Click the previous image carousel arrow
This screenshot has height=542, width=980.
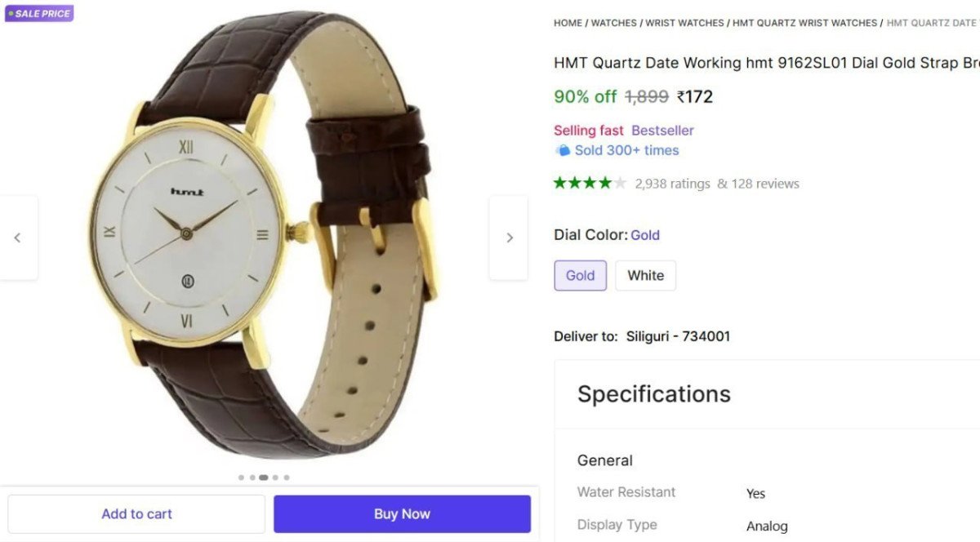[x=18, y=238]
